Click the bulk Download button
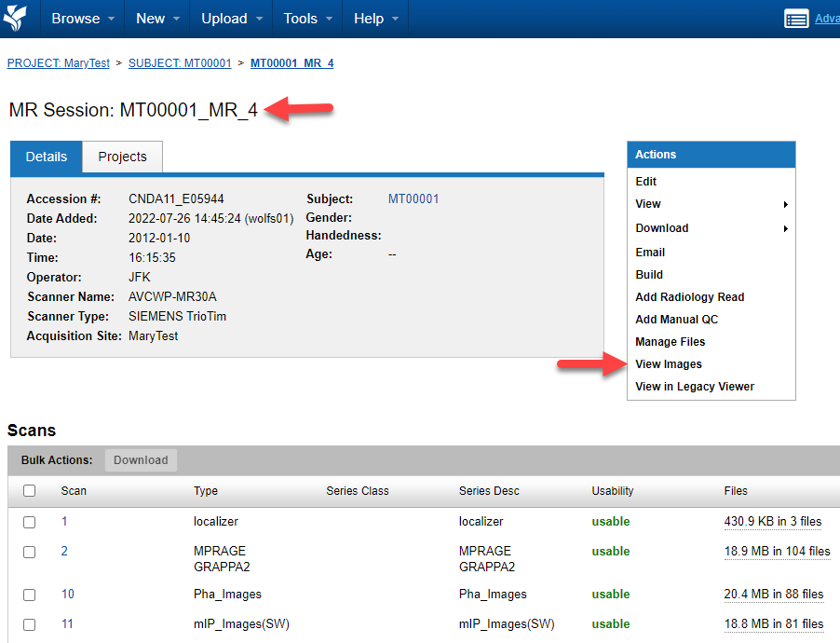The height and width of the screenshot is (643, 840). (141, 460)
